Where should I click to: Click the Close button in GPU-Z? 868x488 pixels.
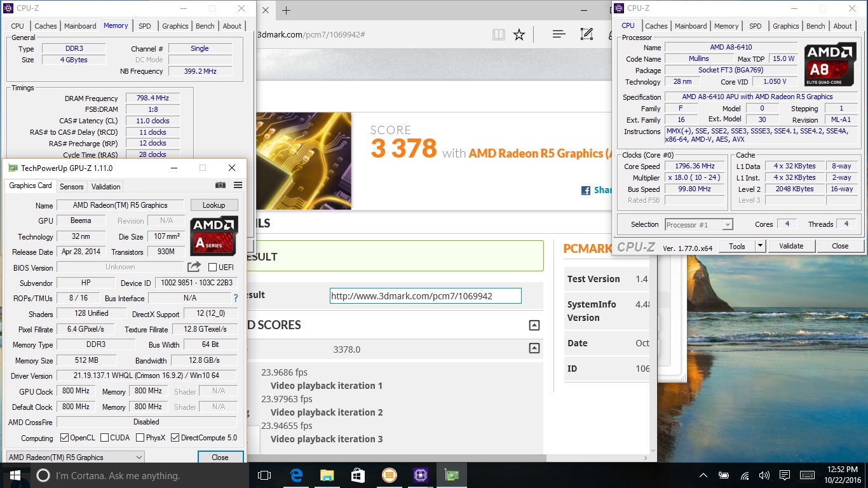tap(220, 457)
